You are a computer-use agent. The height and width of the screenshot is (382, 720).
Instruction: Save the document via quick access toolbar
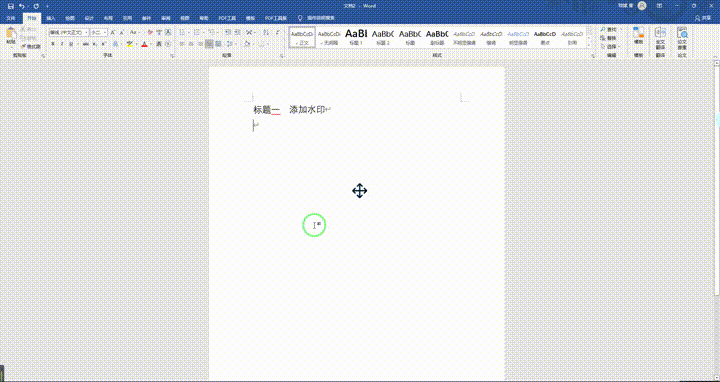(10, 6)
